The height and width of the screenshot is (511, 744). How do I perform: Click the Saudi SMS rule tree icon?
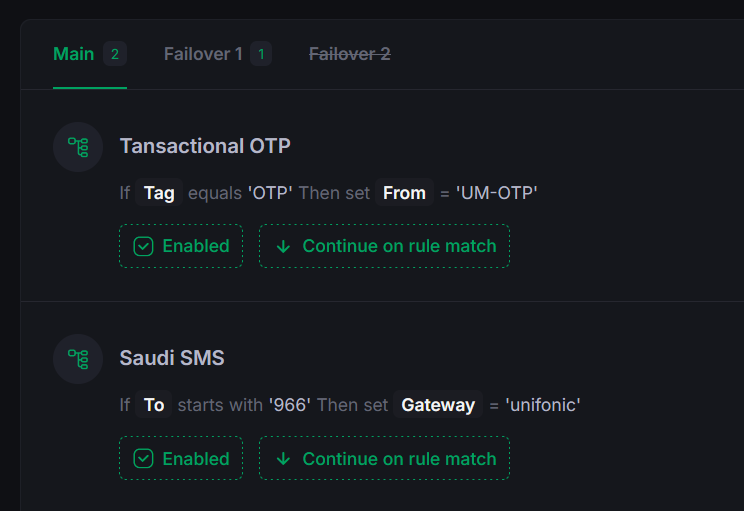coord(78,359)
